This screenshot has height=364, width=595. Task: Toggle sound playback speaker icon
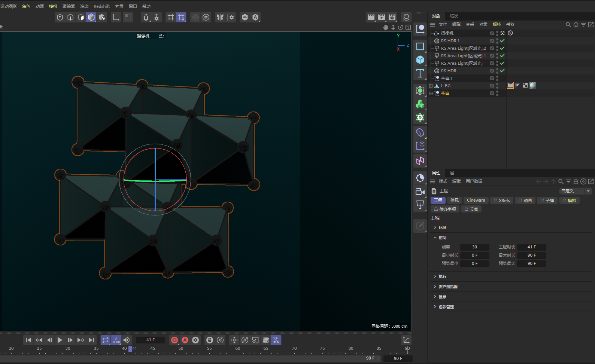click(127, 340)
